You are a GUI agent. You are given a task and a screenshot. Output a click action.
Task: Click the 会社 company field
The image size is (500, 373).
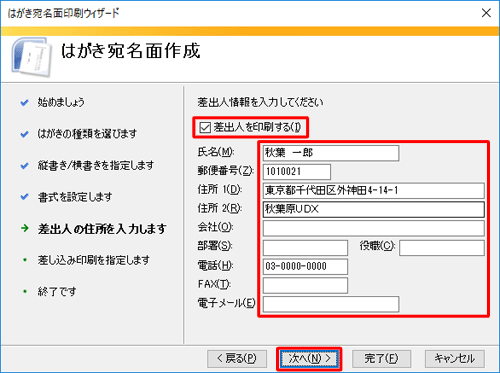(373, 228)
